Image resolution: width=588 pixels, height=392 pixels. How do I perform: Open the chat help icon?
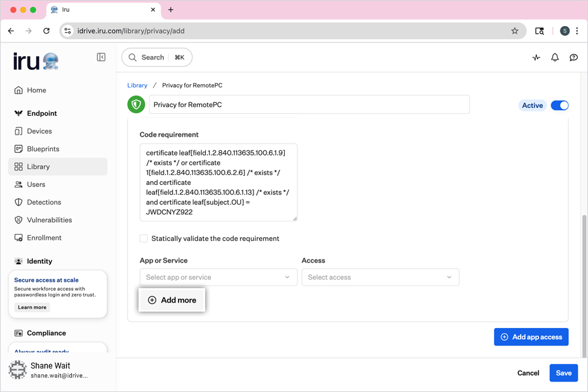(574, 57)
